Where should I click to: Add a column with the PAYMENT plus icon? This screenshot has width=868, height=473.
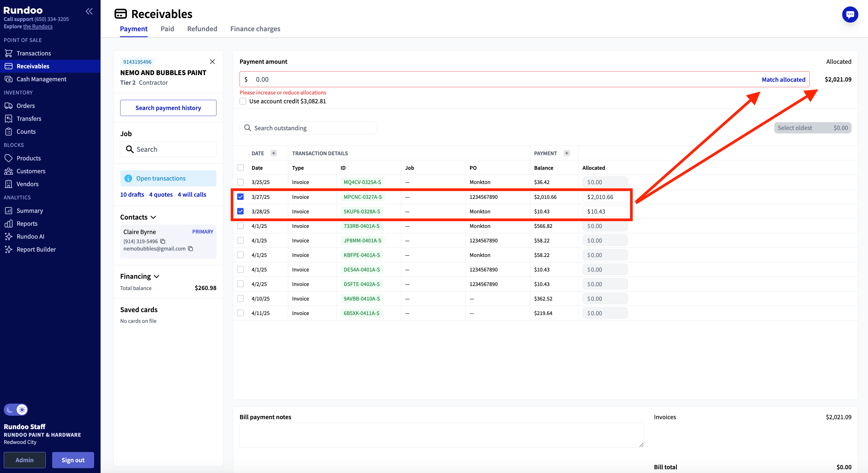(567, 153)
